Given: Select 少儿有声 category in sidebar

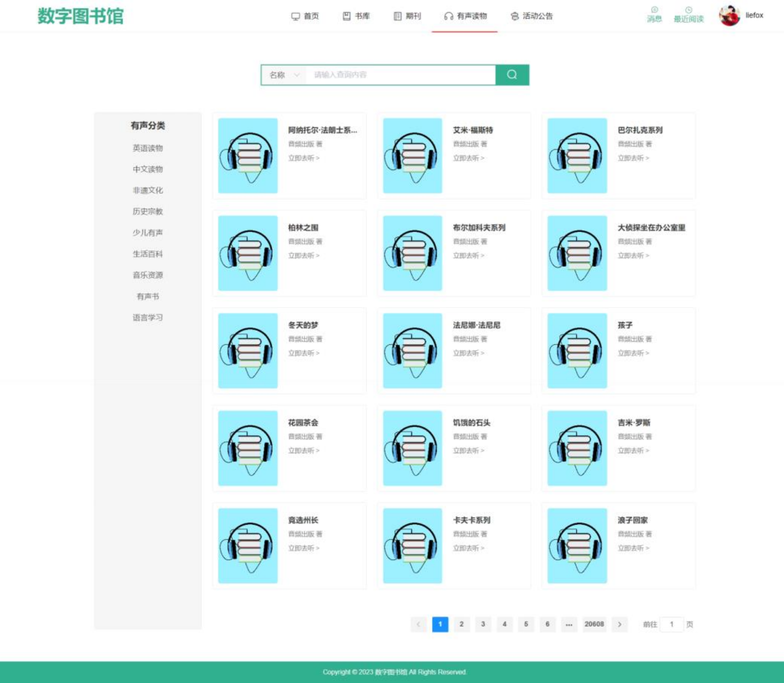Looking at the screenshot, I should (x=147, y=232).
